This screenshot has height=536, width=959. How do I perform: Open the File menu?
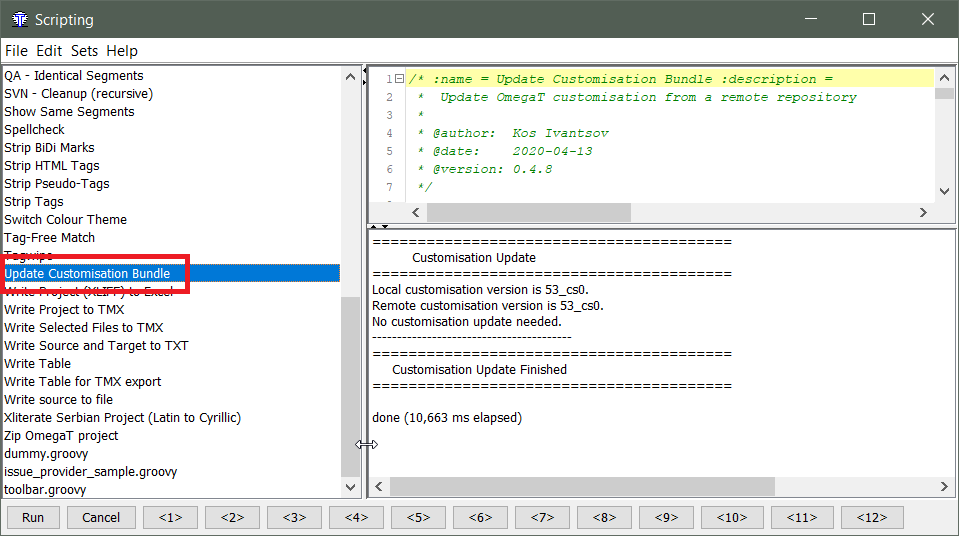17,51
